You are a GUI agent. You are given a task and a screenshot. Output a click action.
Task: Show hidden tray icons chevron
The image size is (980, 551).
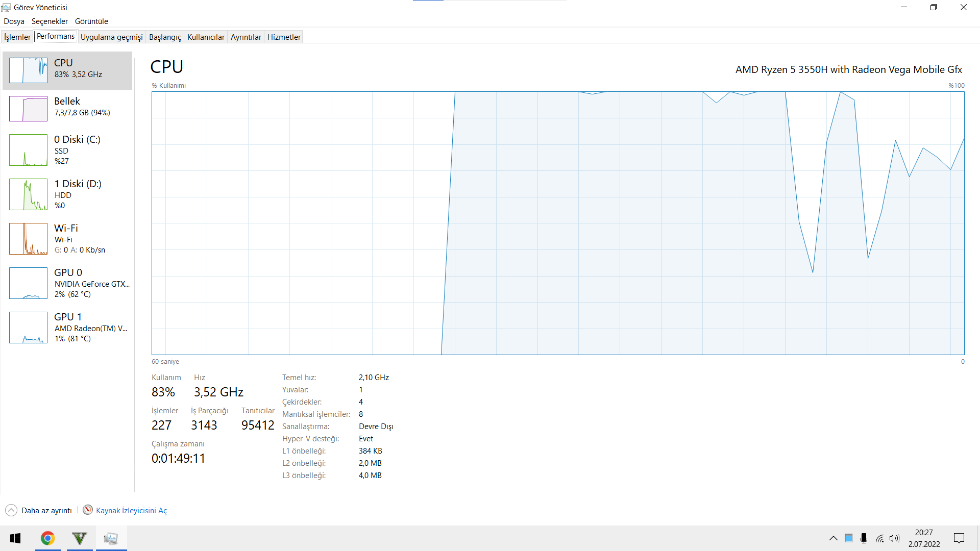[833, 538]
